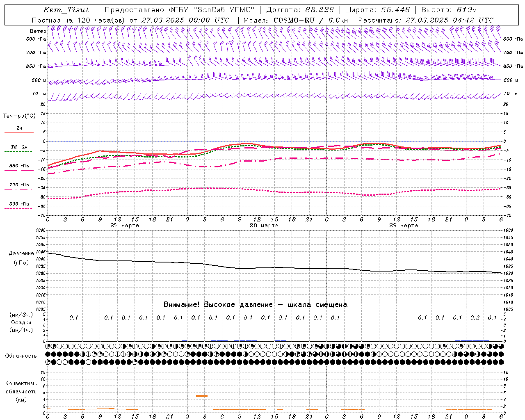Click the Долгота: 88.226 value
525x420 pixels.
point(300,10)
